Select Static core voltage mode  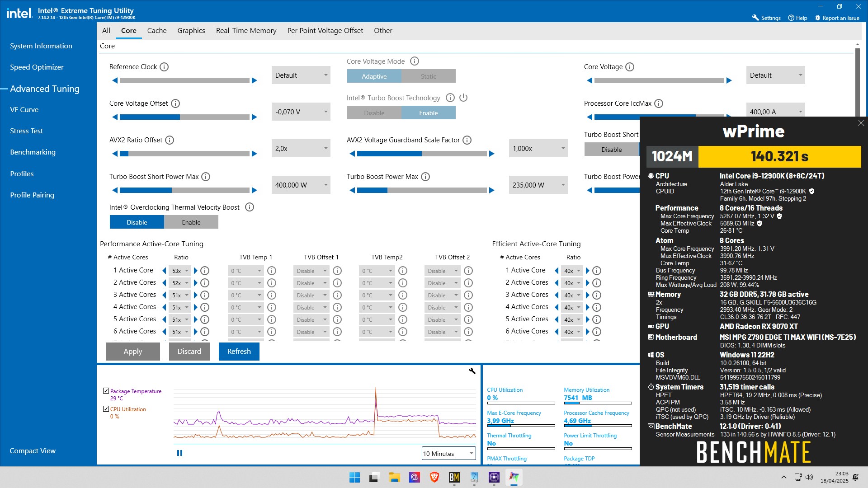pyautogui.click(x=429, y=76)
